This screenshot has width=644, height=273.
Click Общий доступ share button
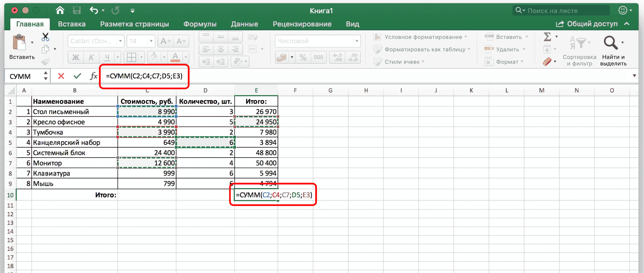587,24
